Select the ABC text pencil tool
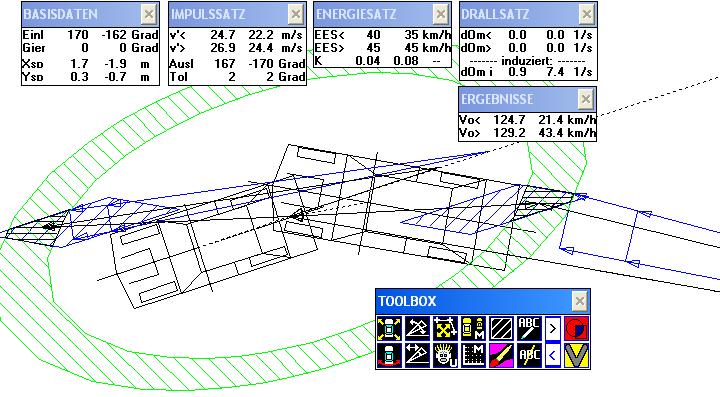The image size is (720, 397). click(x=529, y=328)
